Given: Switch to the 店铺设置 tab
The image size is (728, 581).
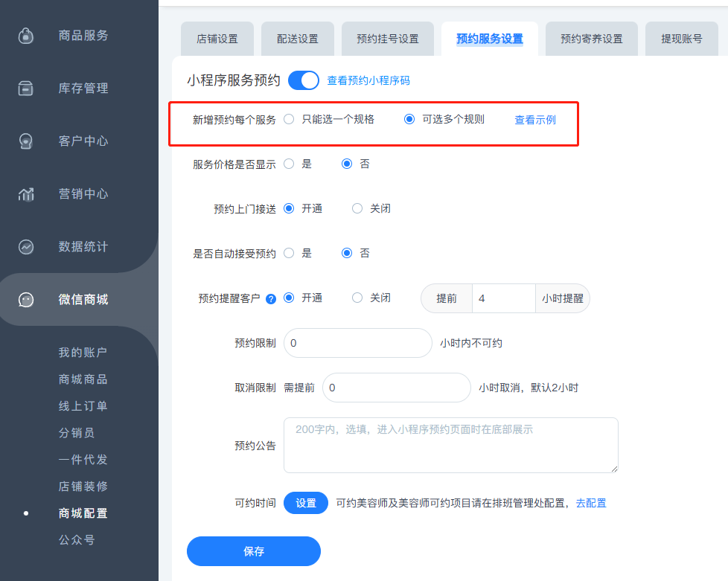Looking at the screenshot, I should pyautogui.click(x=217, y=39).
